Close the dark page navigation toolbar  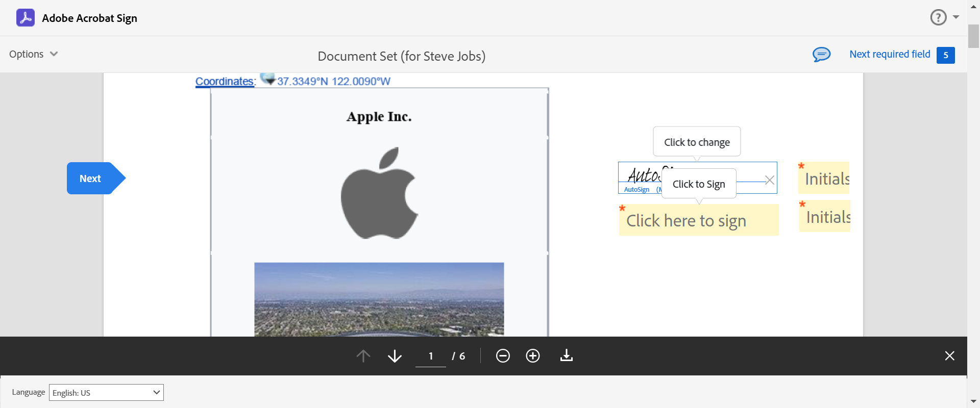(x=949, y=356)
